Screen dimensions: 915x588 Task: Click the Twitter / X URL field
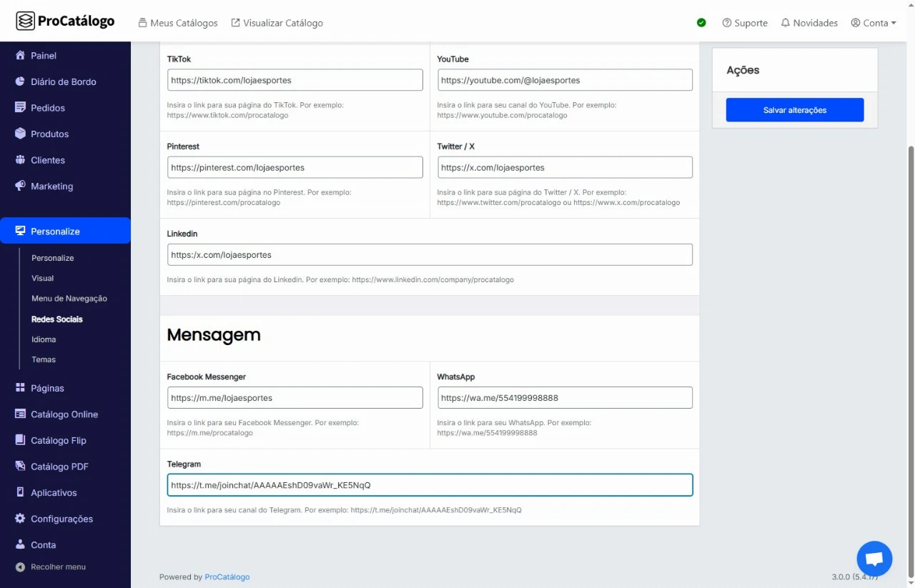click(565, 167)
